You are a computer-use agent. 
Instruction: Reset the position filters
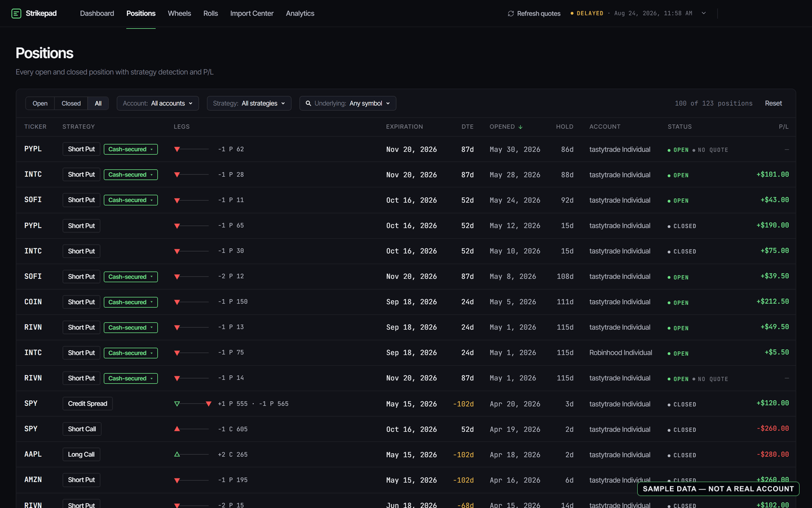[774, 103]
